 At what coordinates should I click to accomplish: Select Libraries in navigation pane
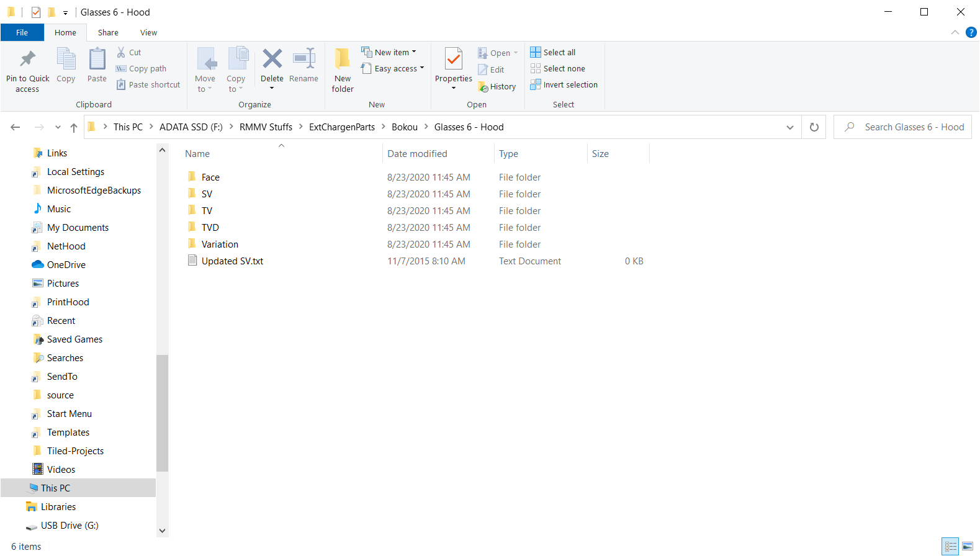pos(58,507)
